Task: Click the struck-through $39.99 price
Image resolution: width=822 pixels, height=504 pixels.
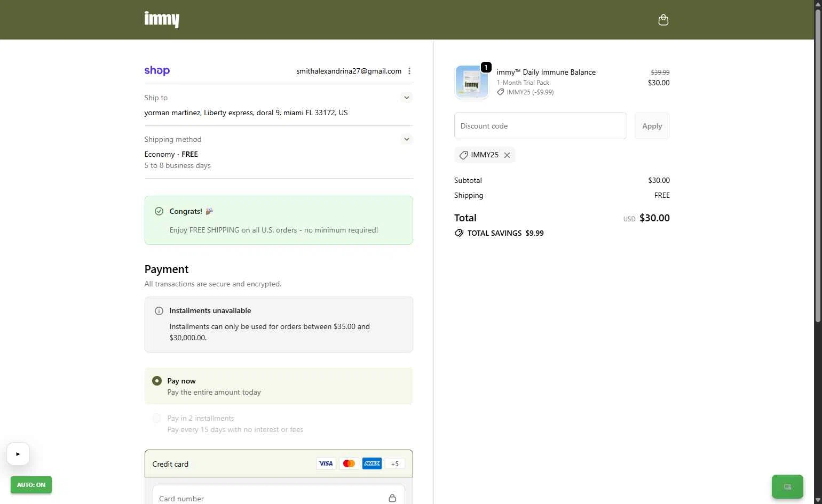Action: (x=660, y=72)
